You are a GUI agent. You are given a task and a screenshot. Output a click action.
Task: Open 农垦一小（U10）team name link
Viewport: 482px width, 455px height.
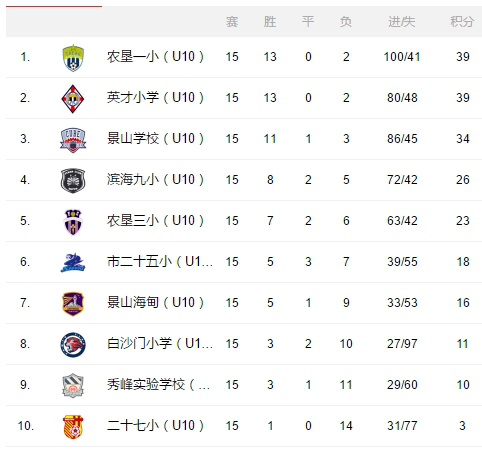155,57
